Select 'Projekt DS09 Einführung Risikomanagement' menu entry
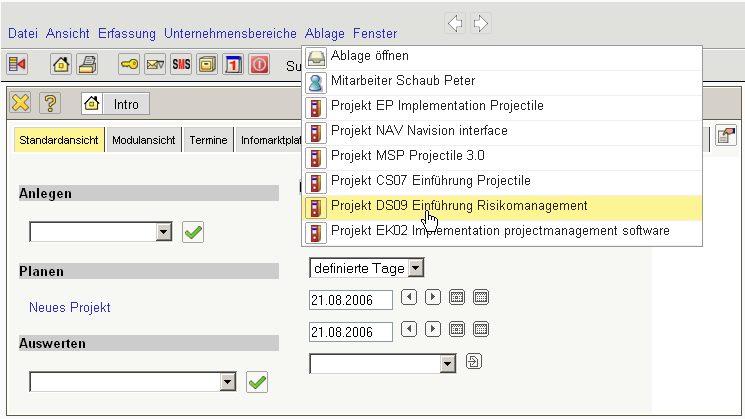 click(458, 207)
